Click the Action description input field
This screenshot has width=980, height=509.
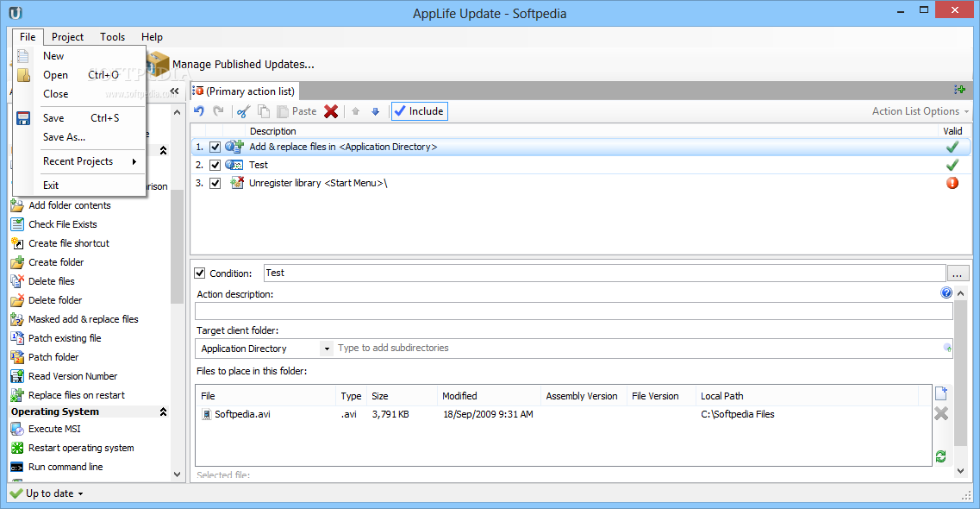pos(574,311)
